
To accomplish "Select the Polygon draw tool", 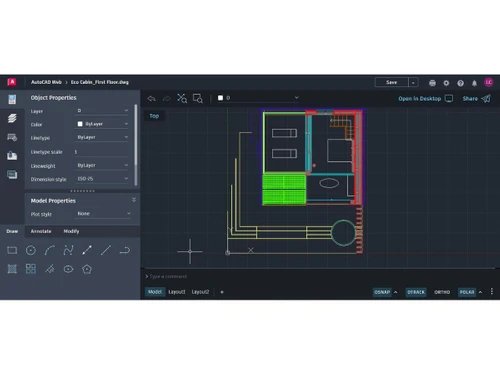I will pyautogui.click(x=87, y=269).
